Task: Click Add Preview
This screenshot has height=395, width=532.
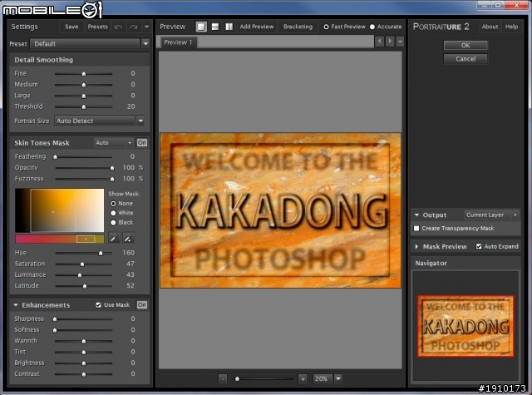Action: [257, 27]
